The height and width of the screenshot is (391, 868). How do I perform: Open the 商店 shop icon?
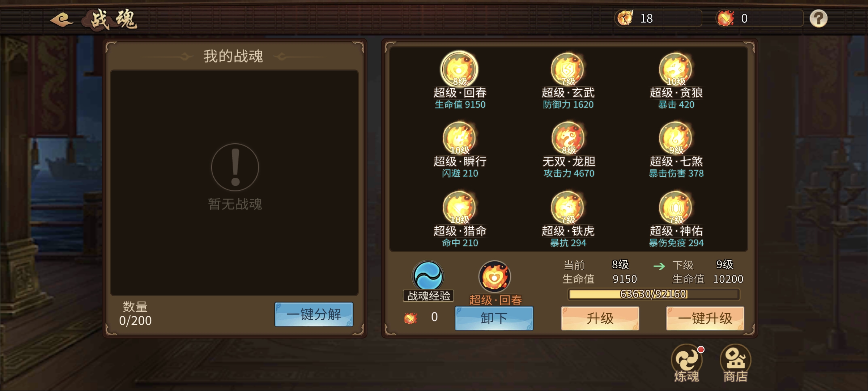(x=735, y=363)
